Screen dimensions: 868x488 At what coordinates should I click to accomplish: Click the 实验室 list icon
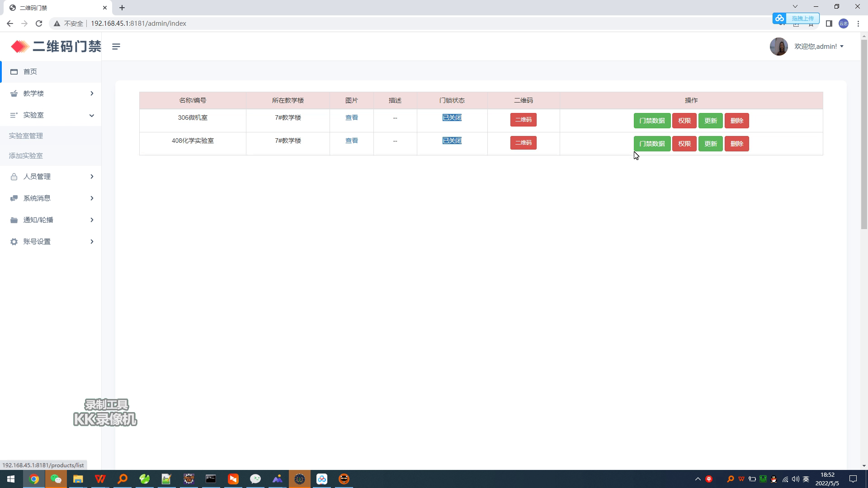14,115
